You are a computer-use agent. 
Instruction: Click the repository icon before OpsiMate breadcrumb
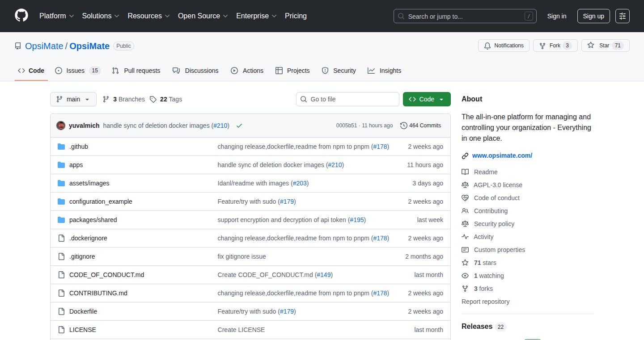pos(18,46)
